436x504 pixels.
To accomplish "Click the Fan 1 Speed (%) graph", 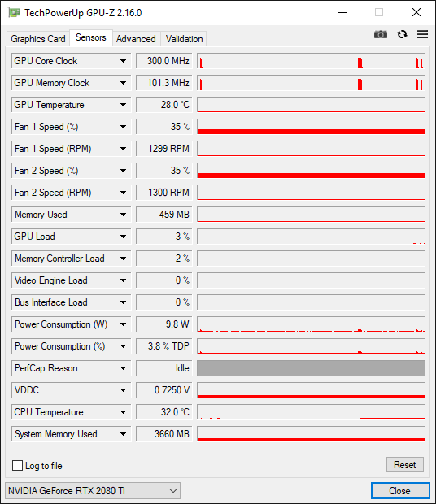I will tap(311, 127).
